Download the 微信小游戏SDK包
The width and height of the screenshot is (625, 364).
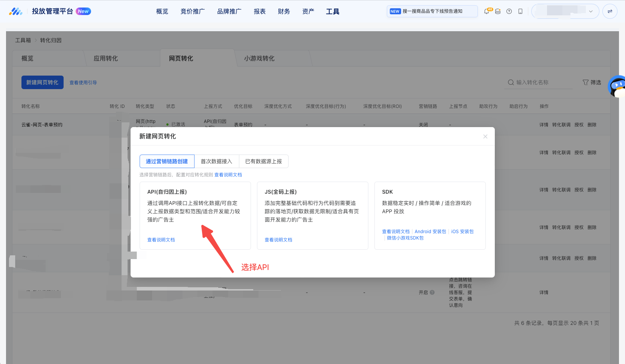coord(405,238)
